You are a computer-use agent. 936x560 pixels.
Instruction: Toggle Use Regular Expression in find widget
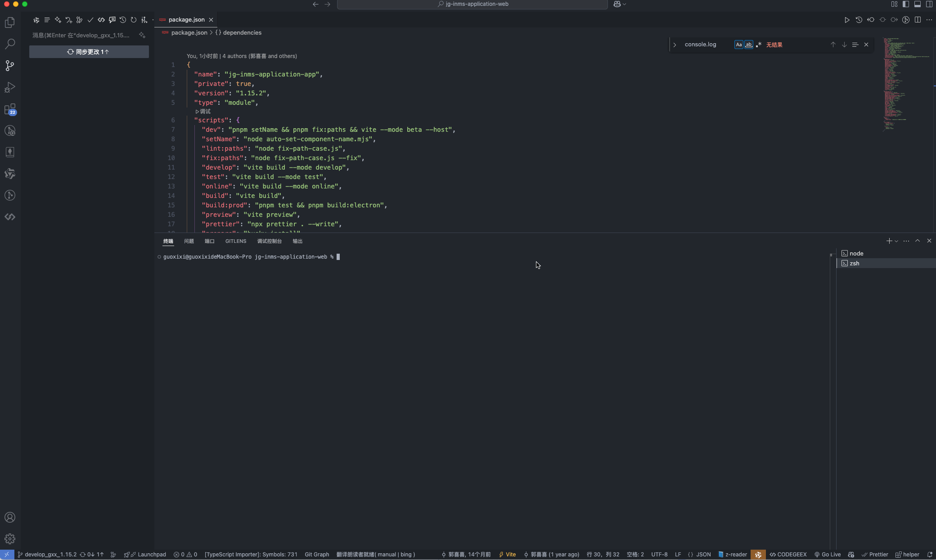click(x=759, y=45)
